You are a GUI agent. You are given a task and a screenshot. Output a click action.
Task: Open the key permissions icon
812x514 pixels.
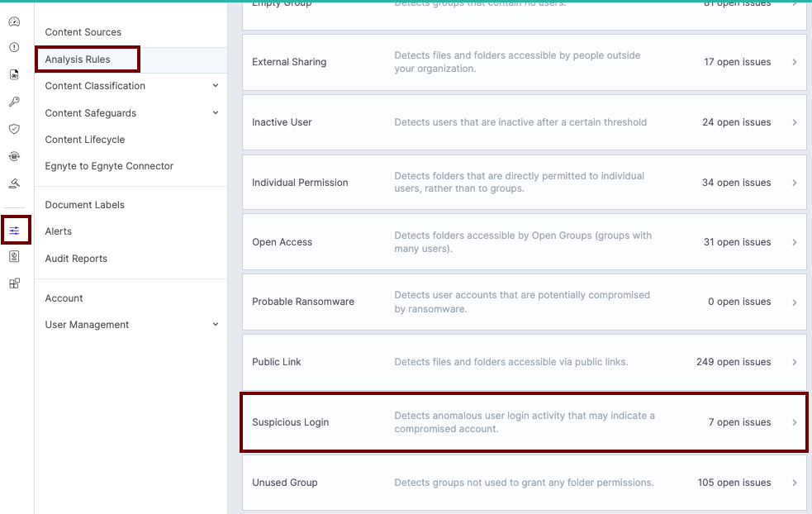point(15,102)
